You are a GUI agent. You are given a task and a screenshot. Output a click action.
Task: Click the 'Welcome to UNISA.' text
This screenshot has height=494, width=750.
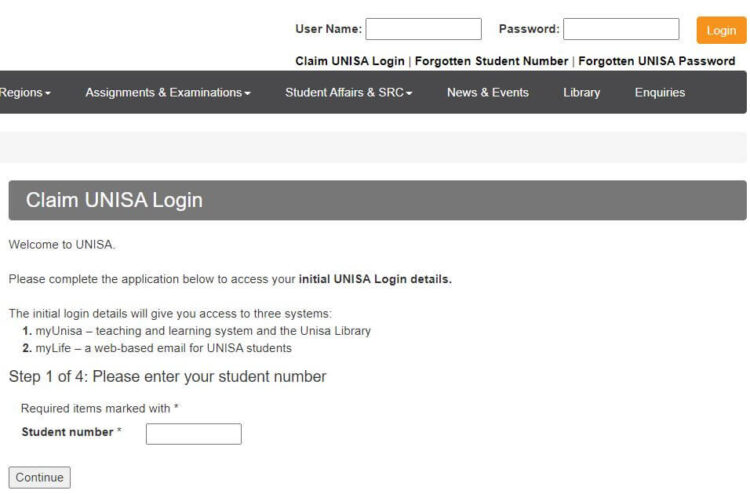[62, 244]
